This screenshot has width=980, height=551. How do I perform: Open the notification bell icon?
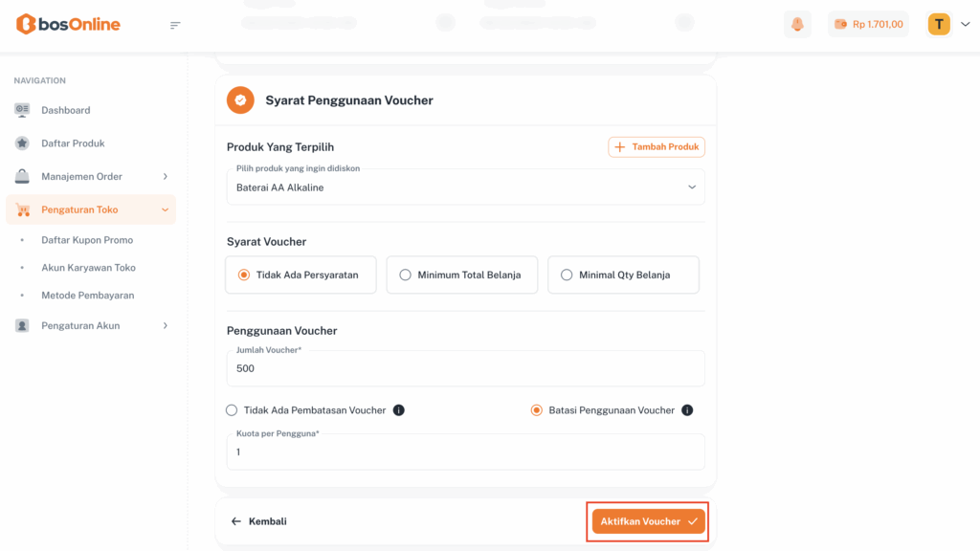coord(797,24)
